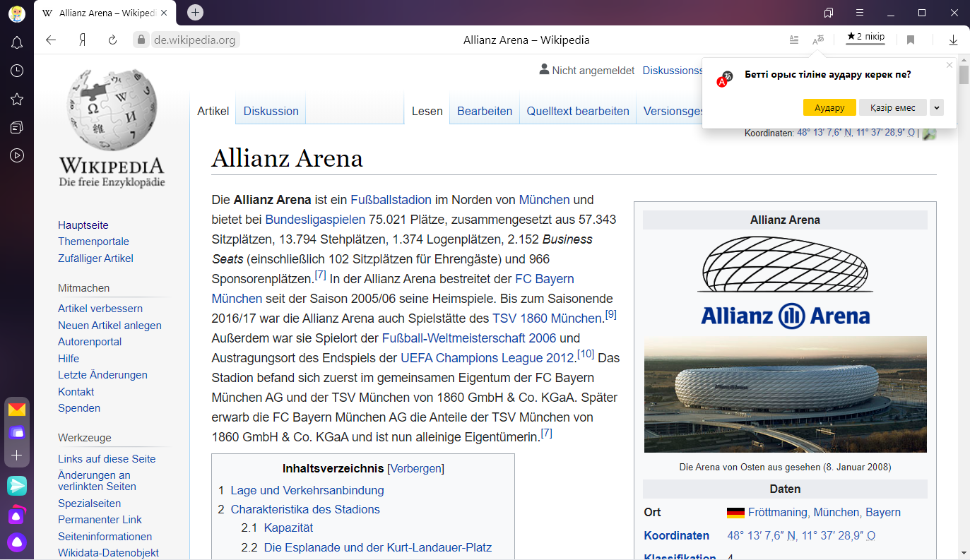Open the downloads arrow icon
The width and height of the screenshot is (970, 560).
953,40
